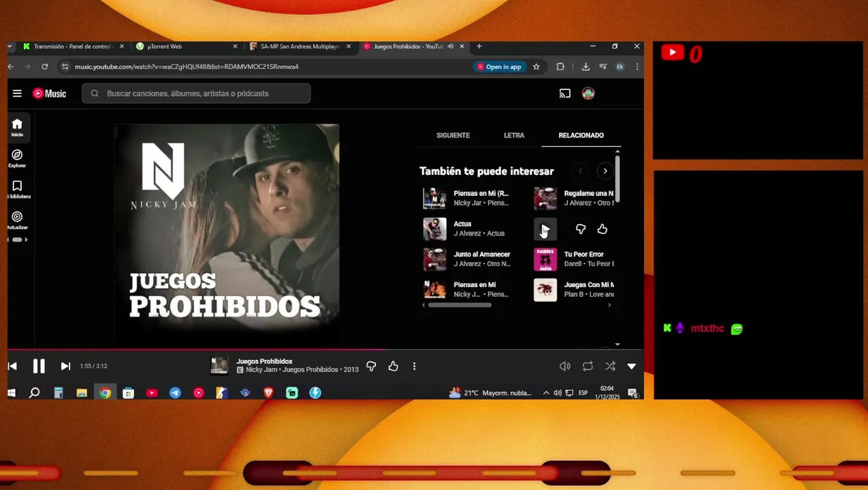Image resolution: width=868 pixels, height=490 pixels.
Task: Click the YouTube Music logo
Action: (x=50, y=93)
